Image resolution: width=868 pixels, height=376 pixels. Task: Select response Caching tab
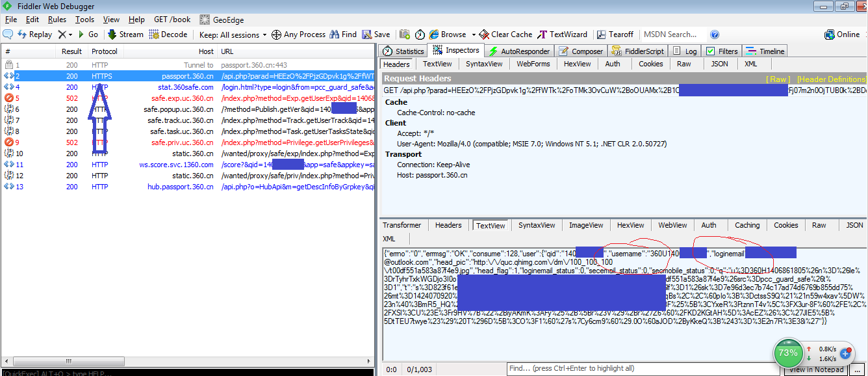tap(747, 225)
